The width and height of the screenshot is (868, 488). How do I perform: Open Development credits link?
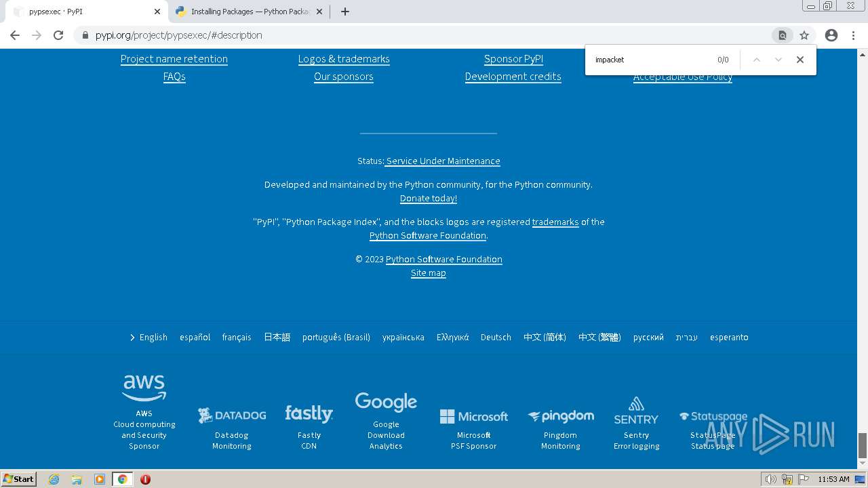(513, 77)
